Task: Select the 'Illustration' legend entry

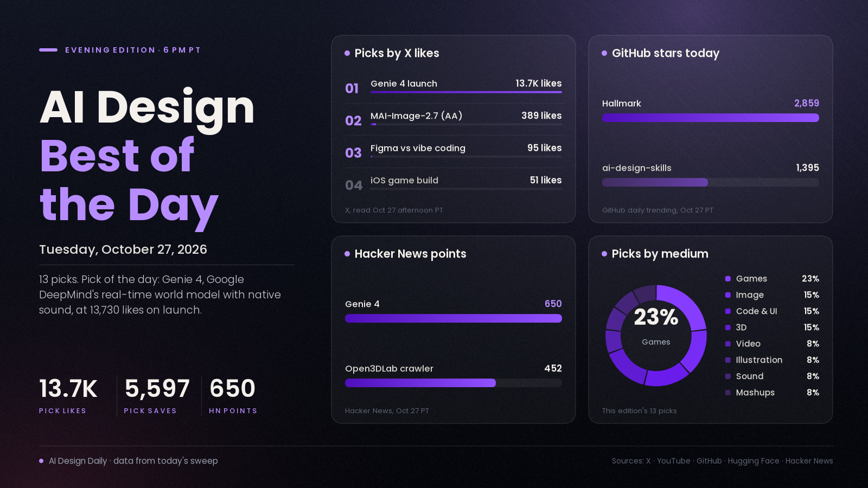Action: (772, 360)
